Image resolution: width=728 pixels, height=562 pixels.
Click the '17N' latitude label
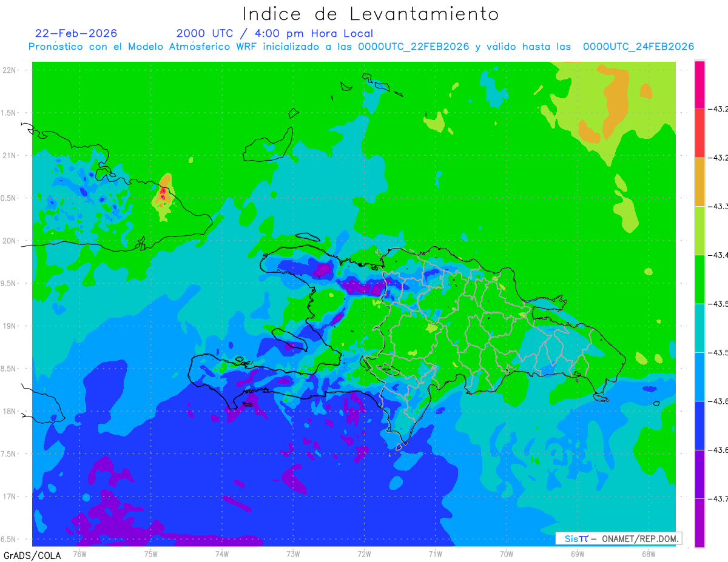(x=9, y=497)
